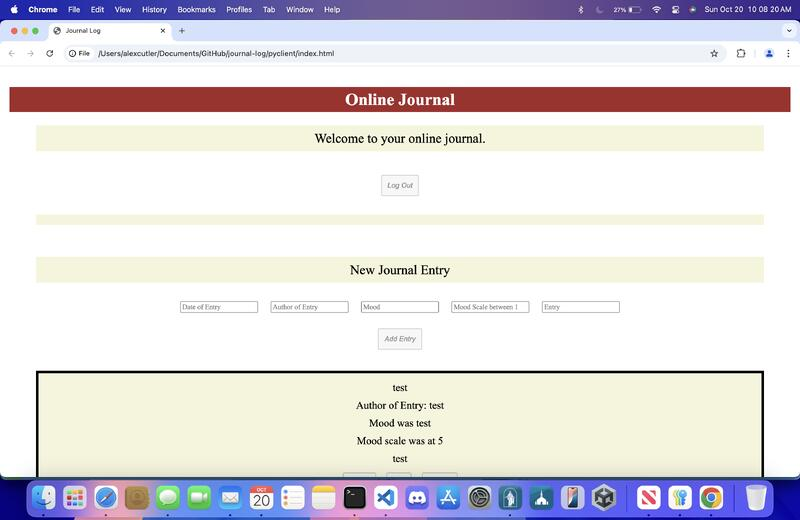Click the 'Welcome to your online journal.' text

click(x=400, y=138)
